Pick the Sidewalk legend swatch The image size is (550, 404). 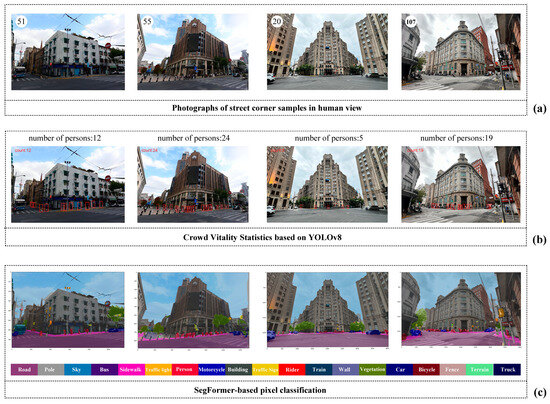click(x=132, y=370)
